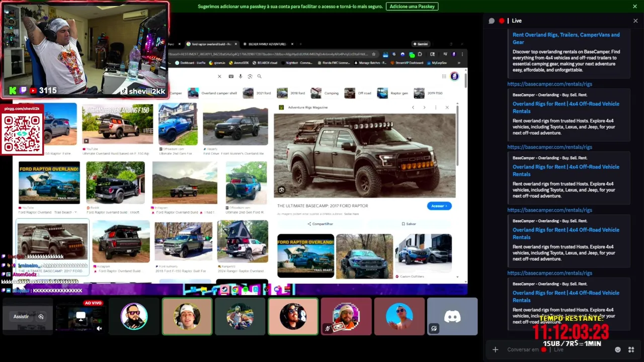Viewport: 644px width, 362px height.
Task: Select the blue-background shirtless avatar tile
Action: (x=399, y=316)
